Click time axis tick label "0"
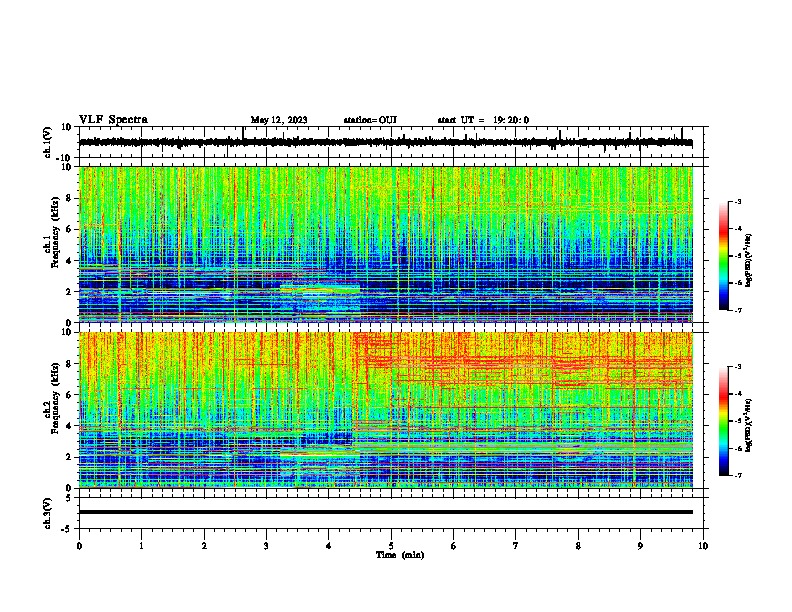Viewport: 792px width, 612px height. click(x=79, y=546)
